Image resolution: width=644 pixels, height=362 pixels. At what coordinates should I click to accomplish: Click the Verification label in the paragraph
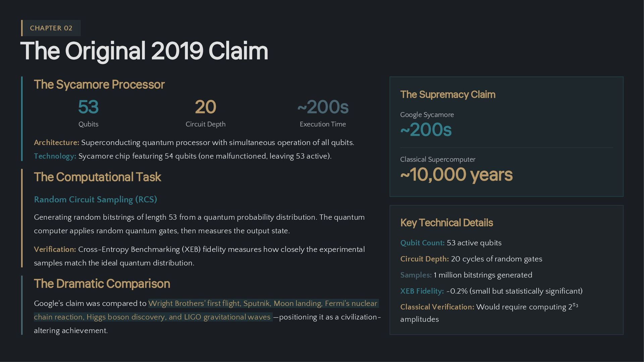tap(55, 249)
